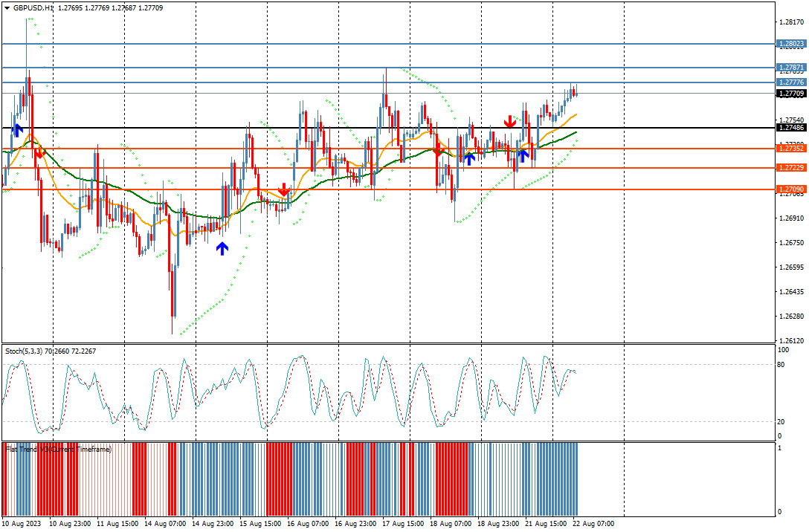Click the 1.26595 price scale value
The width and height of the screenshot is (809, 532).
point(791,267)
